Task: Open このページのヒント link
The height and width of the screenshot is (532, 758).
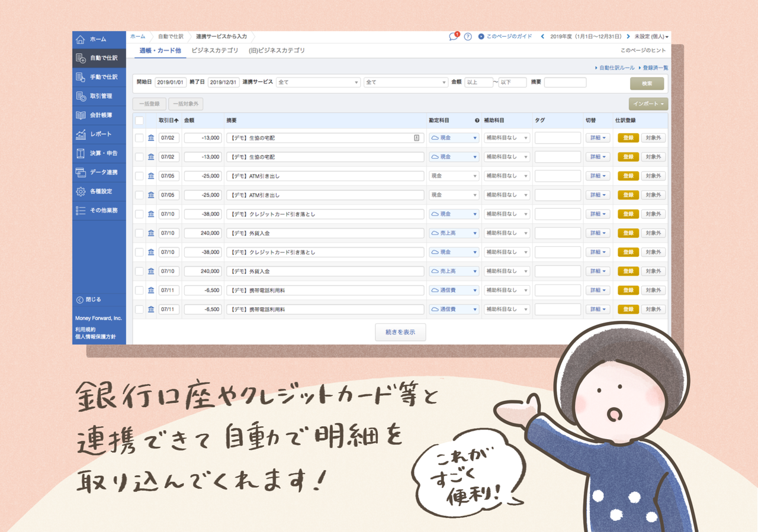Action: [643, 51]
